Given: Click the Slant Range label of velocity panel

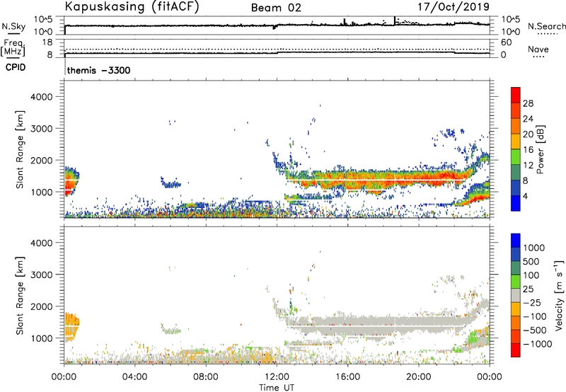Looking at the screenshot, I should 20,296.
